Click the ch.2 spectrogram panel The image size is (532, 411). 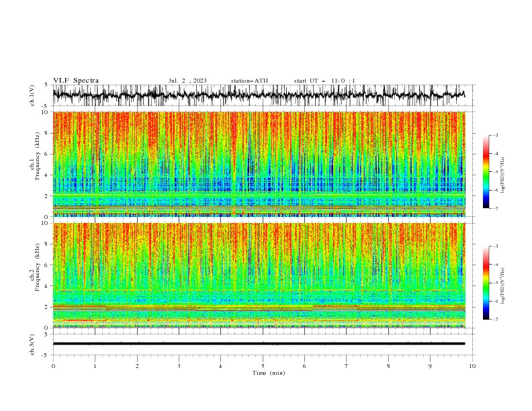[x=259, y=275]
